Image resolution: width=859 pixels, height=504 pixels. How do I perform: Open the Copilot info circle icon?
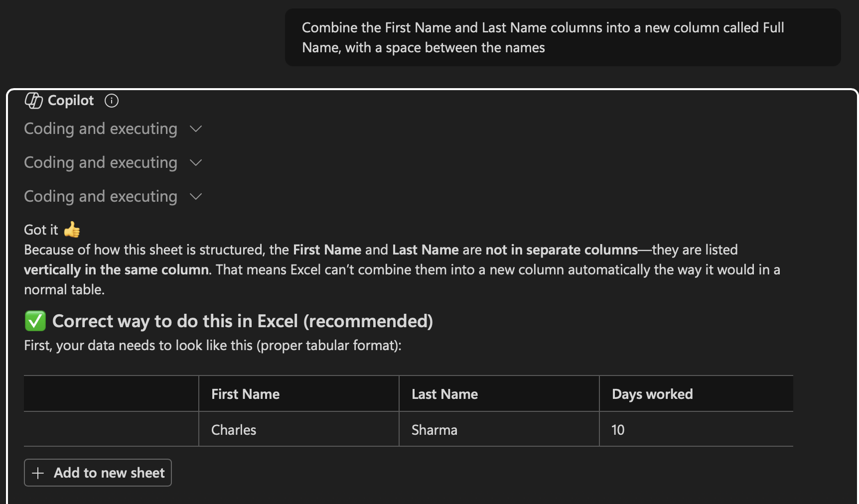click(x=112, y=101)
